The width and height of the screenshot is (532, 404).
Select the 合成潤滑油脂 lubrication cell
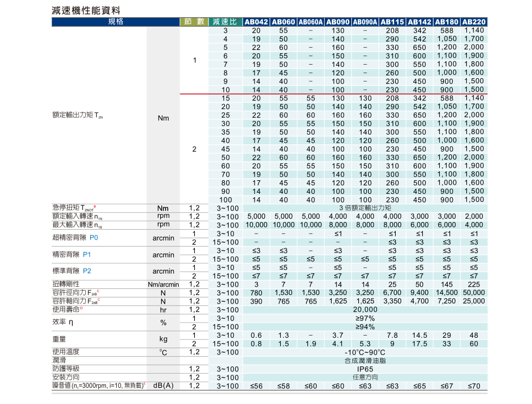click(365, 361)
